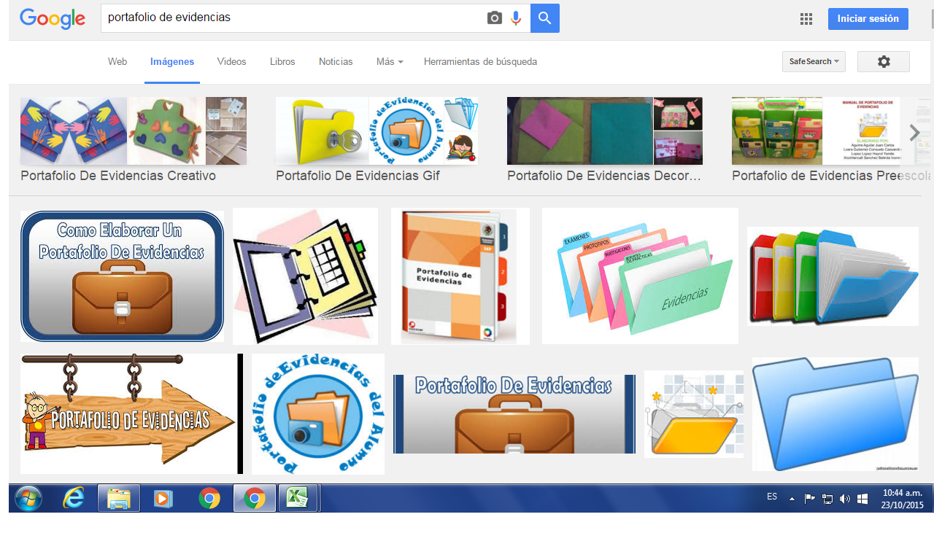
Task: Switch to the Web tab
Action: pyautogui.click(x=117, y=62)
